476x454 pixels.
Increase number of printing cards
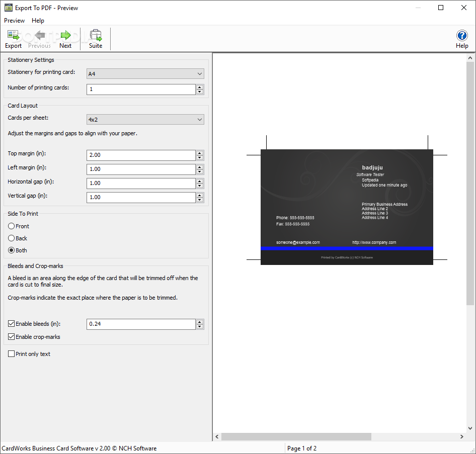(199, 87)
